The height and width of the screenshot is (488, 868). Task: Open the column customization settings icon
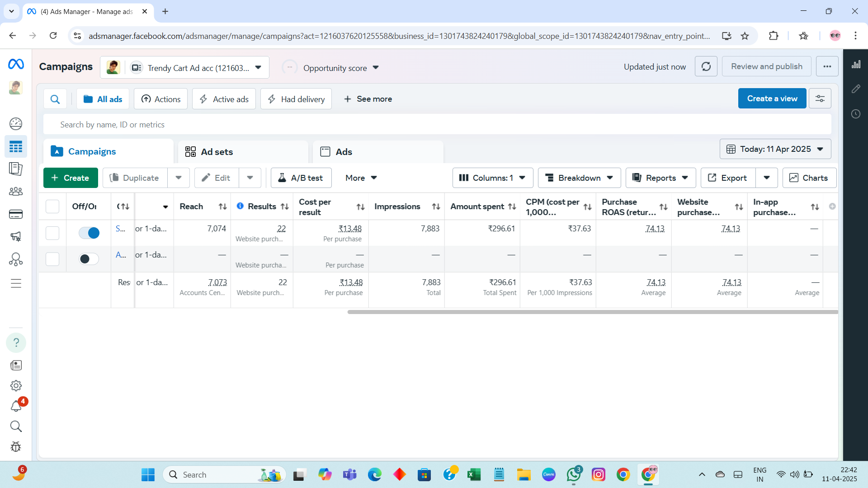tap(820, 99)
